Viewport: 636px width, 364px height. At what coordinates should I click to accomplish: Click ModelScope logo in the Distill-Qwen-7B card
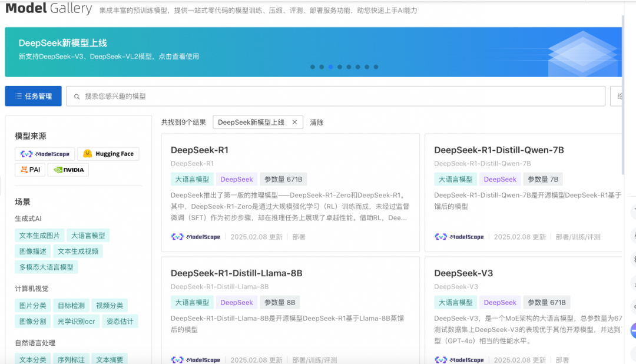459,237
